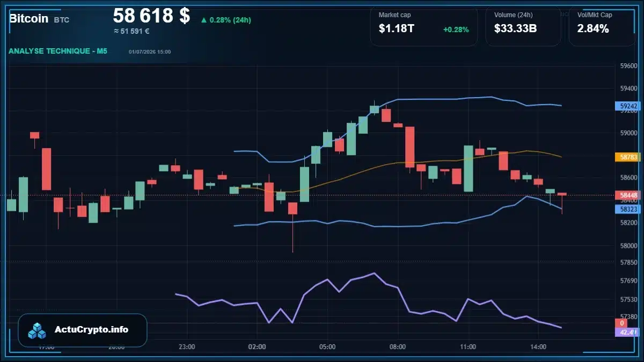The height and width of the screenshot is (362, 644).
Task: Click the Market cap label
Action: [x=394, y=15]
